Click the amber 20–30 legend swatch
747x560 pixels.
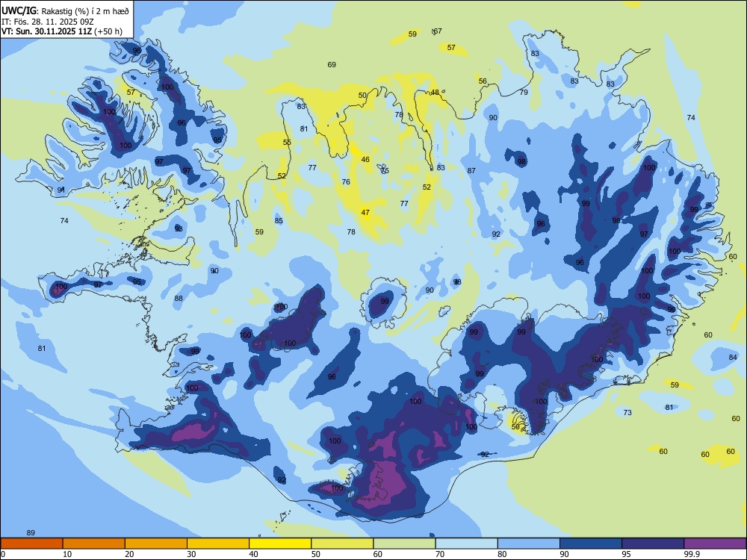coord(156,544)
